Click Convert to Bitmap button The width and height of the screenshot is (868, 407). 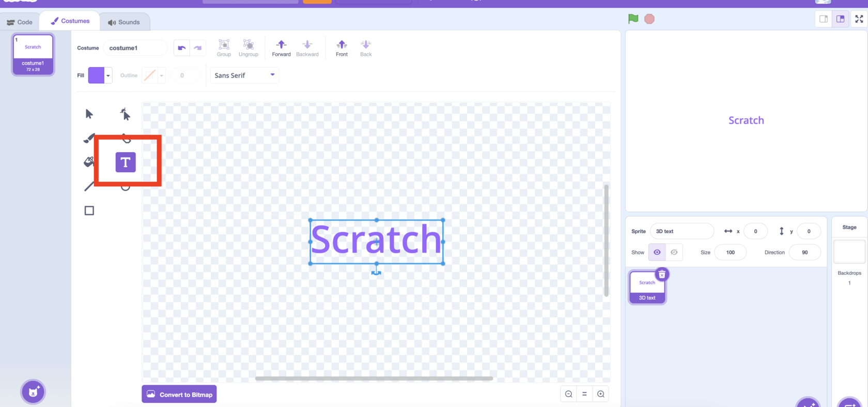tap(179, 394)
